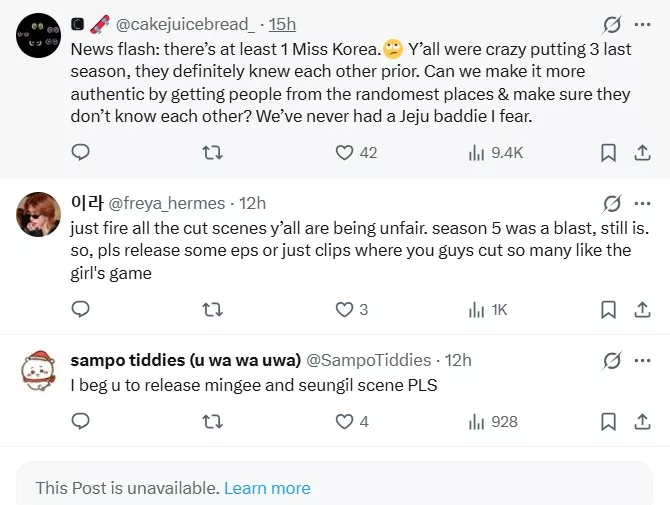Share the freya_hermes post
670x505 pixels.
click(643, 309)
